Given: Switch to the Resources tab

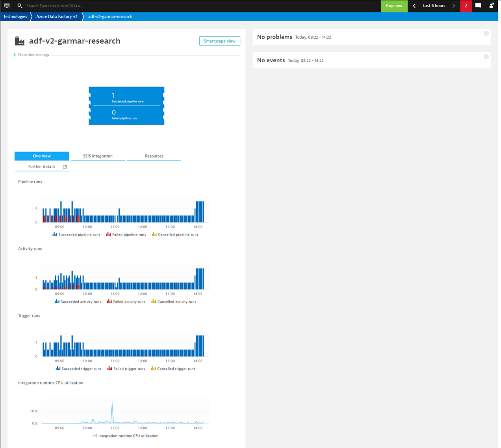Looking at the screenshot, I should 154,156.
